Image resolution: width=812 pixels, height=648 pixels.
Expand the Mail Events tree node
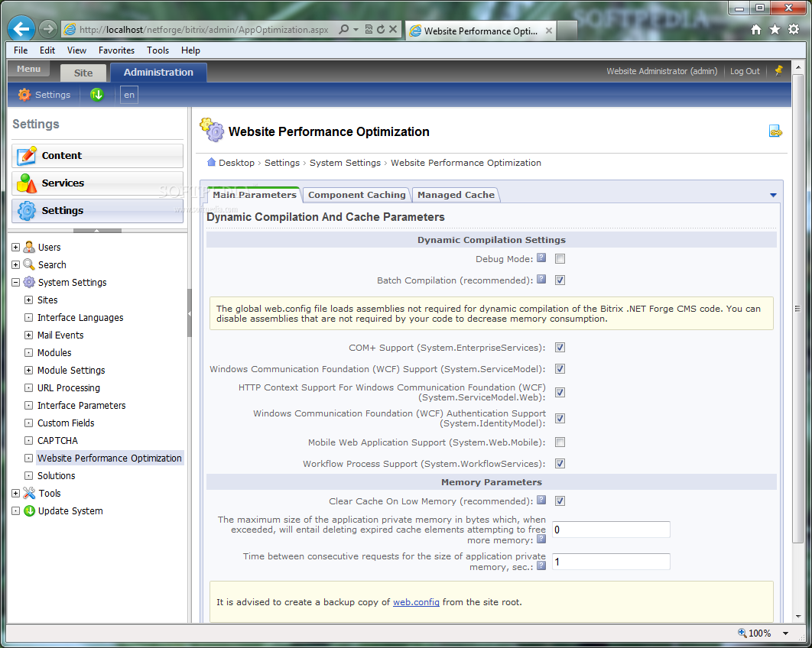click(28, 335)
